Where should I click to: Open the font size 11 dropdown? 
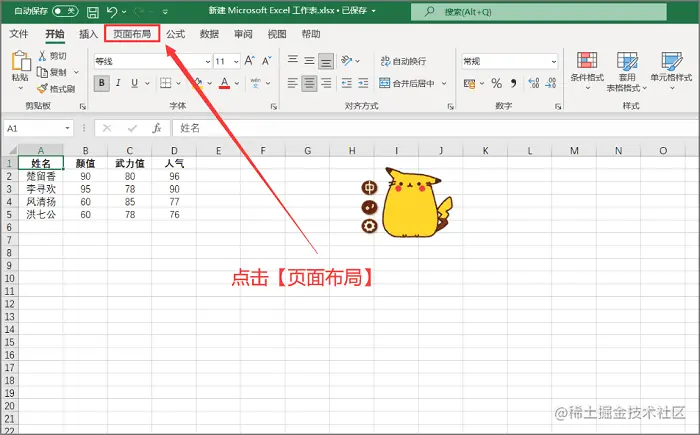coord(236,62)
